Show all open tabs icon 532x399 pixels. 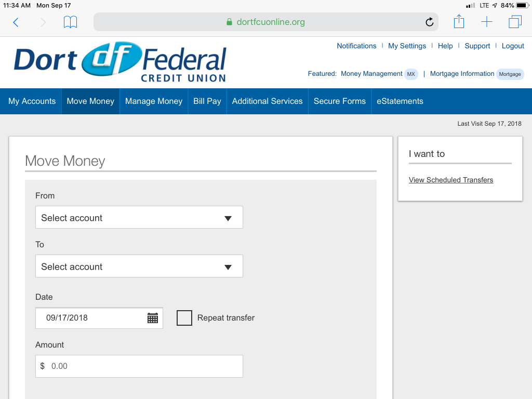[x=515, y=22]
